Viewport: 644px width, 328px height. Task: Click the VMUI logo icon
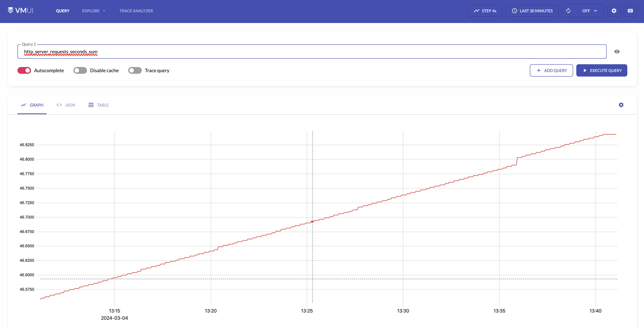11,10
